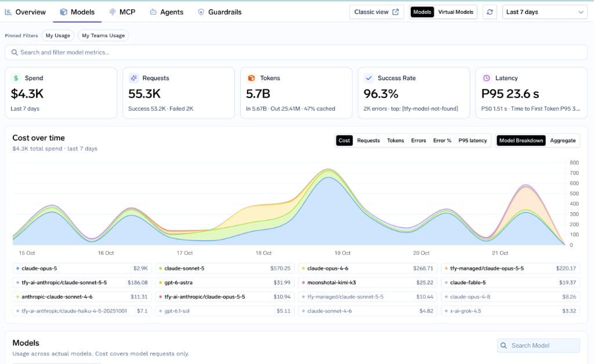Screen dimensions: 594x364
Task: Click the Search and filter model metrics field
Action: click(296, 52)
